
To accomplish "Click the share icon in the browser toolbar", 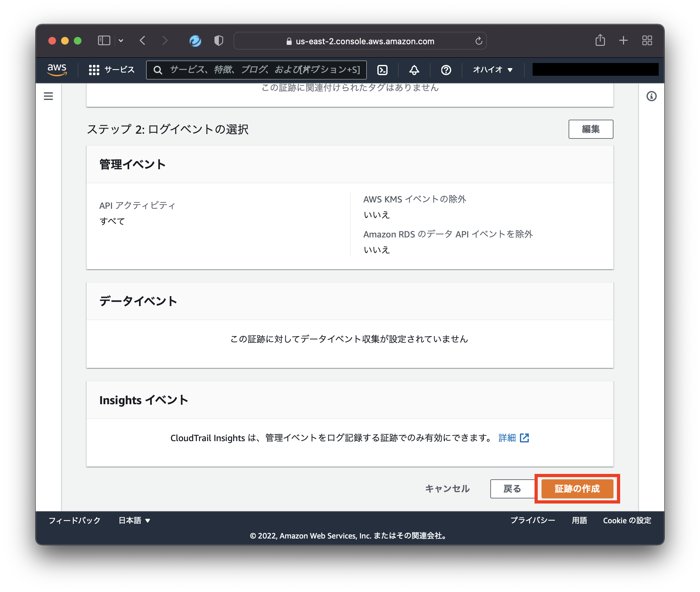I will coord(600,40).
